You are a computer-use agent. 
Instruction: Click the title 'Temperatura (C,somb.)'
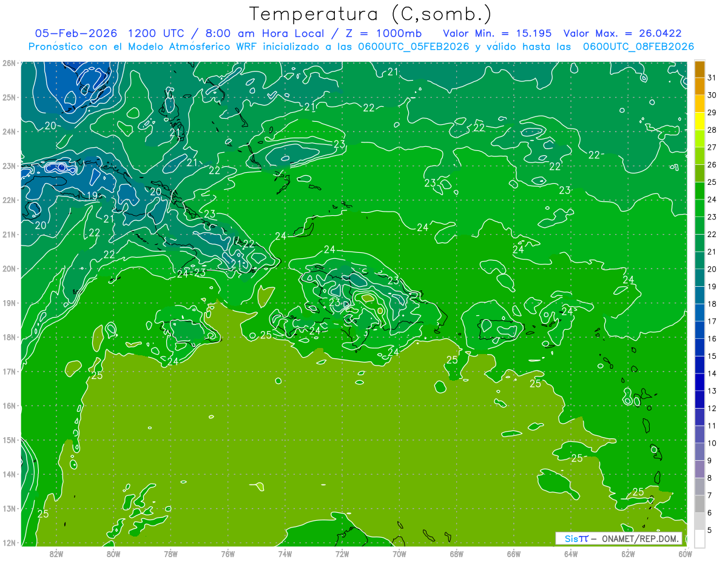click(x=371, y=13)
